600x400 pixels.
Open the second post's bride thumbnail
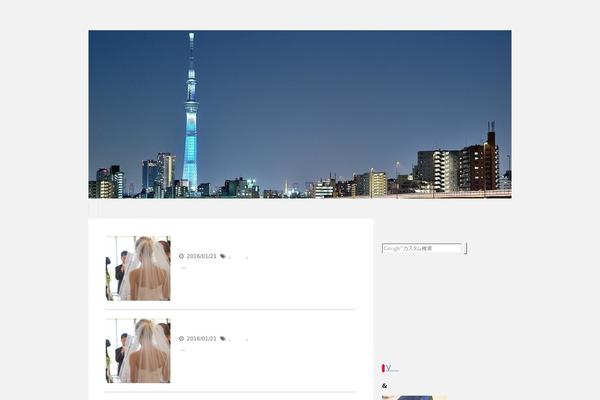click(x=138, y=351)
